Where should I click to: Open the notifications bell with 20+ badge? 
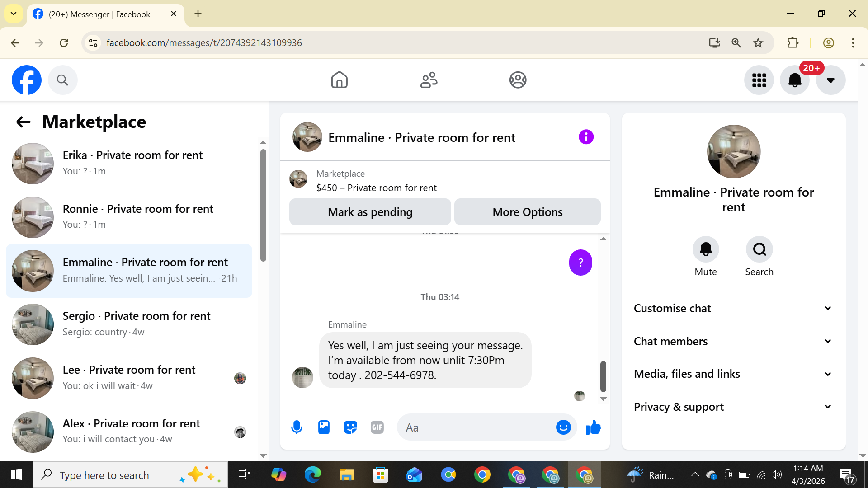click(795, 80)
